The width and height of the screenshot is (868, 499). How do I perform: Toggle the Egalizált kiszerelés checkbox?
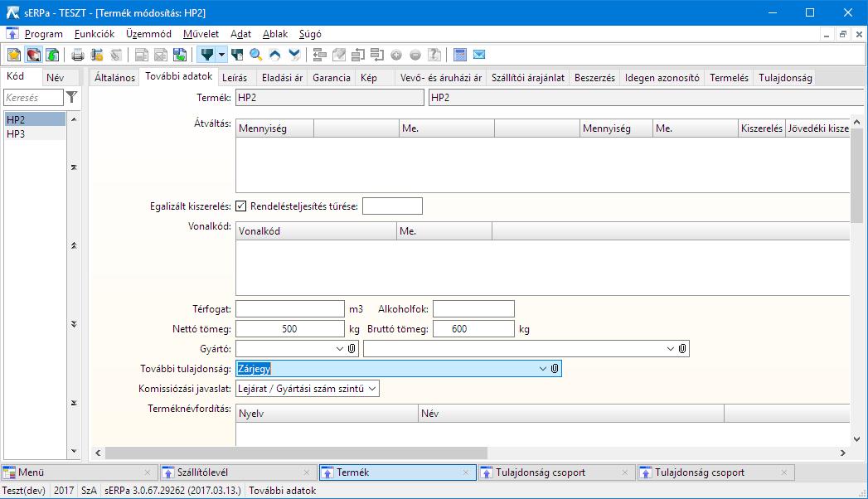click(x=241, y=206)
